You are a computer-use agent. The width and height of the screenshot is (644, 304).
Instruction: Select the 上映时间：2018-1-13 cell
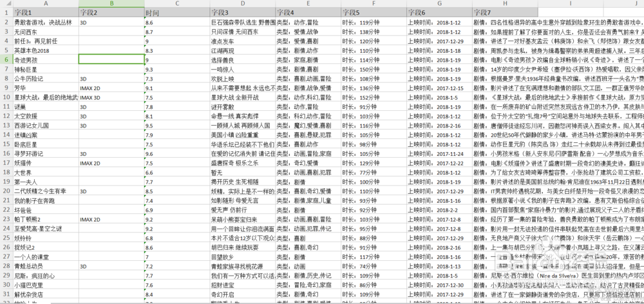[439, 266]
